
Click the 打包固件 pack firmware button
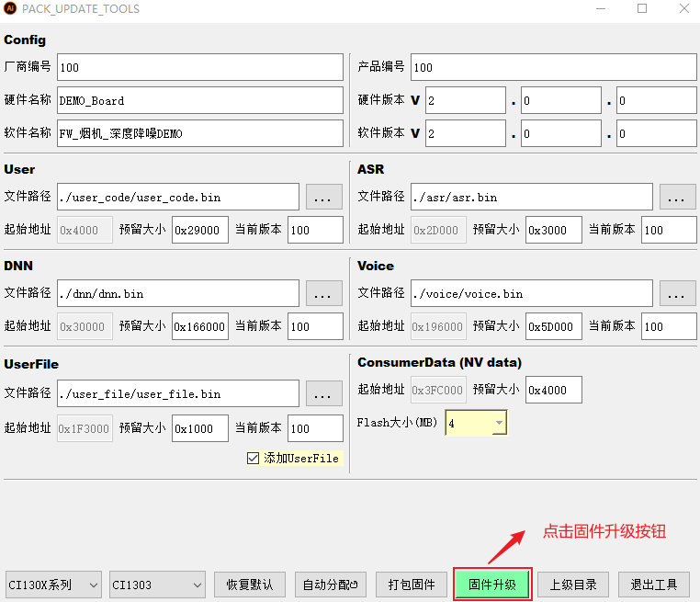[x=412, y=585]
